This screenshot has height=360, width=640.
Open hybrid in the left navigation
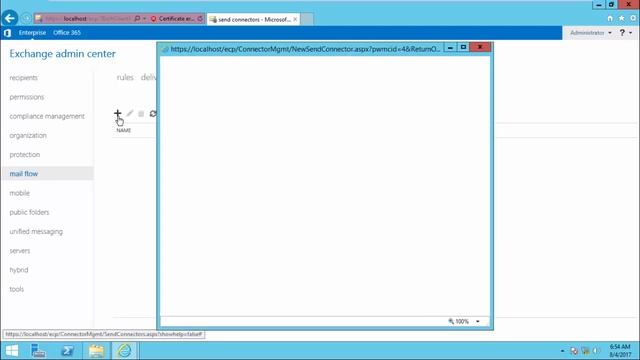pos(19,270)
